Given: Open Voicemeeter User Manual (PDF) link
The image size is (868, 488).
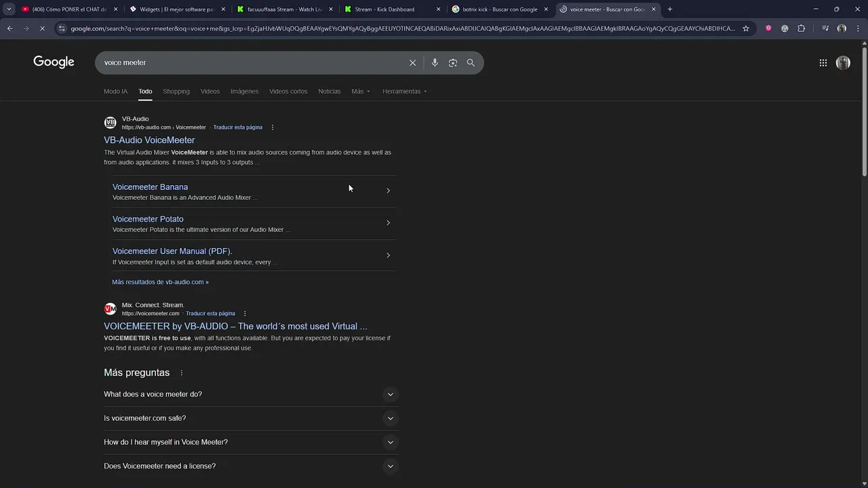Looking at the screenshot, I should [172, 251].
